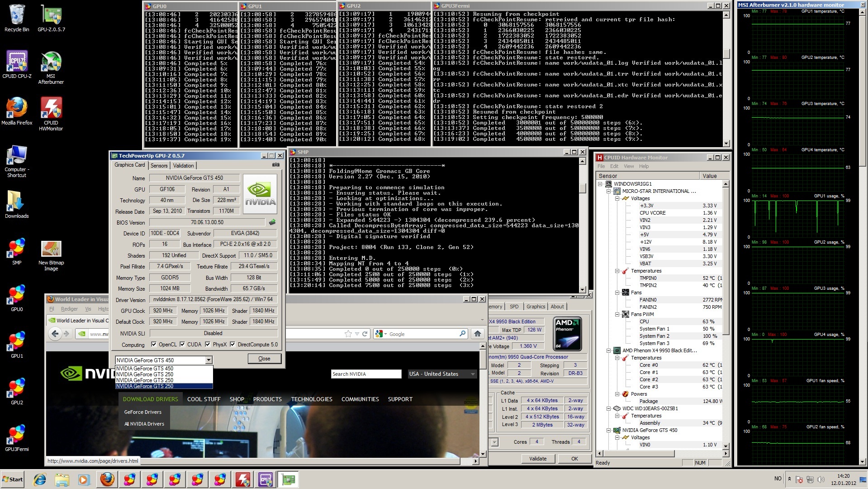The image size is (868, 489).
Task: Toggle the CUDA checkbox in GPU-Z
Action: coord(182,345)
